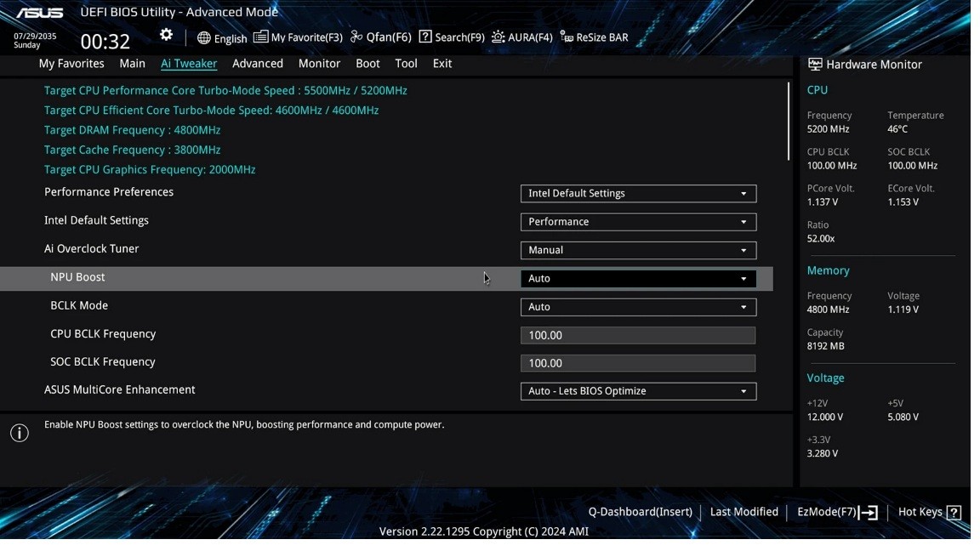The height and width of the screenshot is (551, 980).
Task: Open Q-Dashboard(Insert)
Action: pyautogui.click(x=640, y=512)
